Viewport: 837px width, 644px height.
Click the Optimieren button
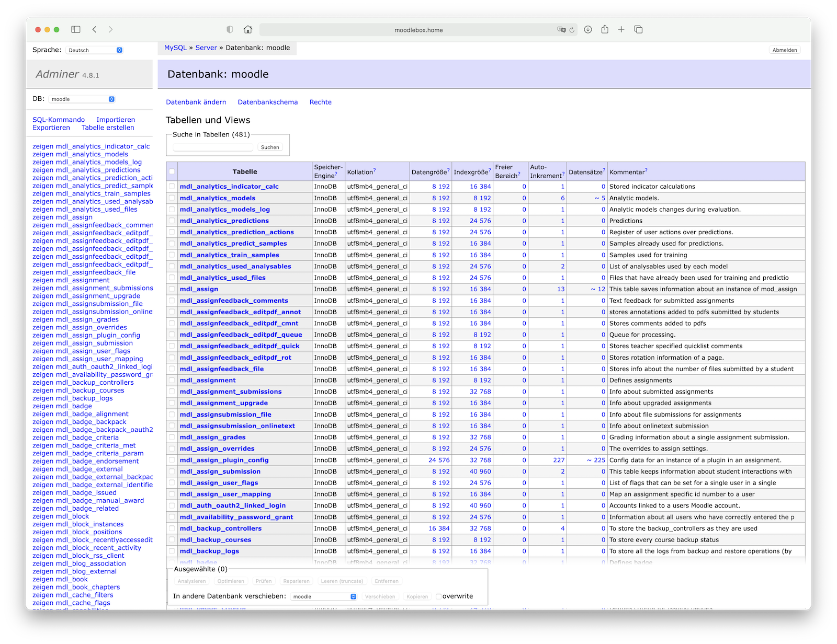pyautogui.click(x=231, y=581)
